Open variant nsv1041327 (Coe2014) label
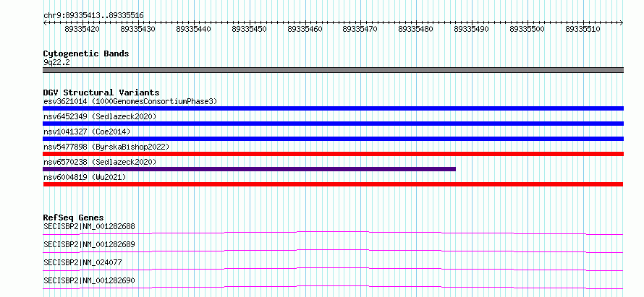 pyautogui.click(x=87, y=132)
